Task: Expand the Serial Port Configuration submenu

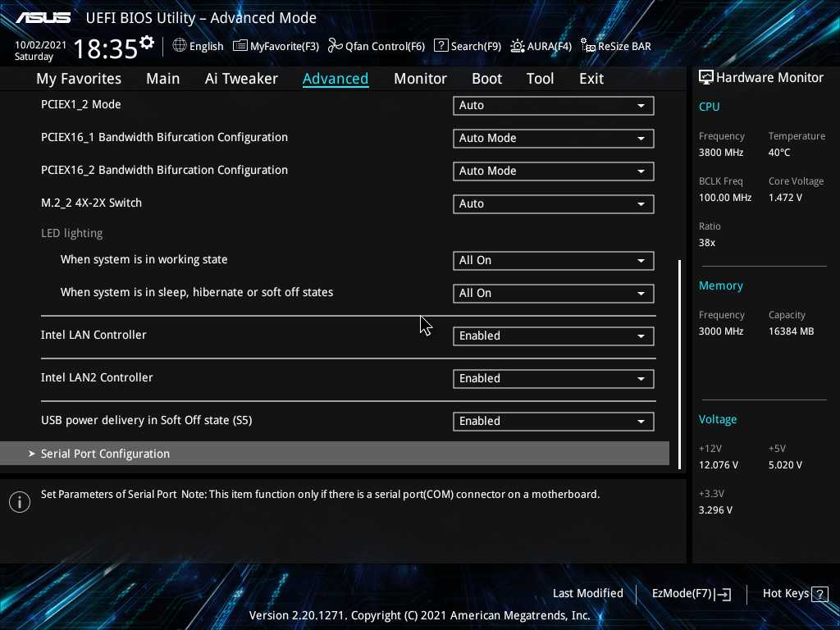Action: tap(105, 454)
